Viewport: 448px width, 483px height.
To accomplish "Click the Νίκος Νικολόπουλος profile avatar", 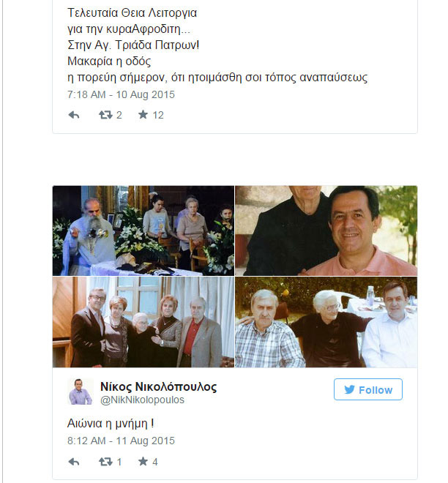I will 80,392.
